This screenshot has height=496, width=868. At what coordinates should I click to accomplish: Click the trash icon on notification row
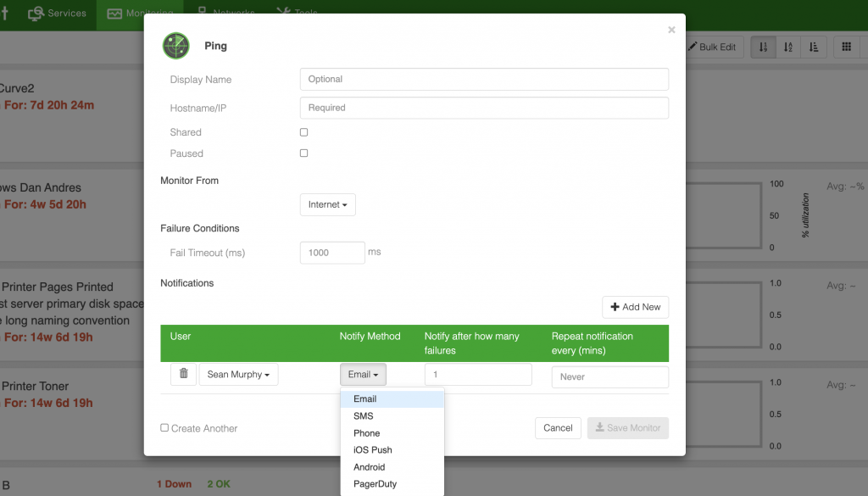[183, 374]
